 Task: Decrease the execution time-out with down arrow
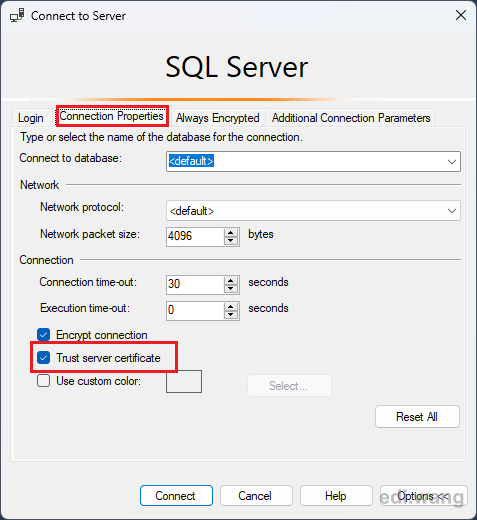click(231, 315)
